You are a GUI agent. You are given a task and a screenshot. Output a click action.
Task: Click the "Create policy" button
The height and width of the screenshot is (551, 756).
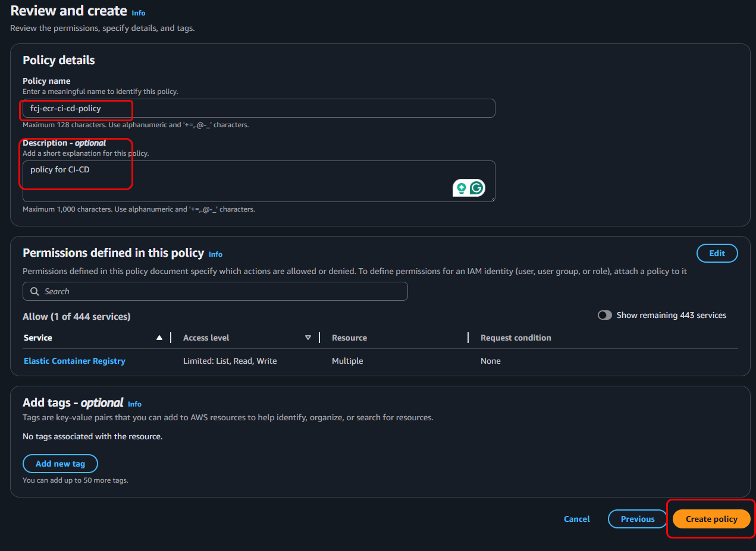pyautogui.click(x=711, y=518)
